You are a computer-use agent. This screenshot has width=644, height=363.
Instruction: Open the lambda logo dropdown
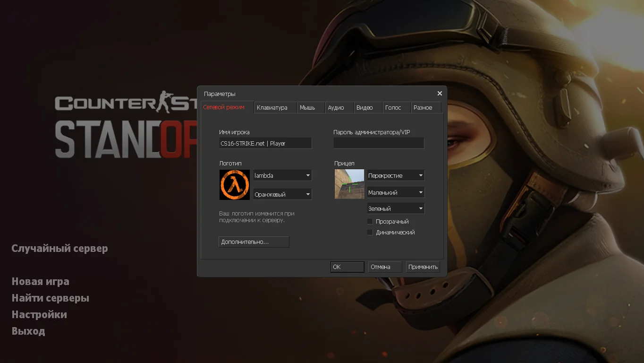coord(282,175)
